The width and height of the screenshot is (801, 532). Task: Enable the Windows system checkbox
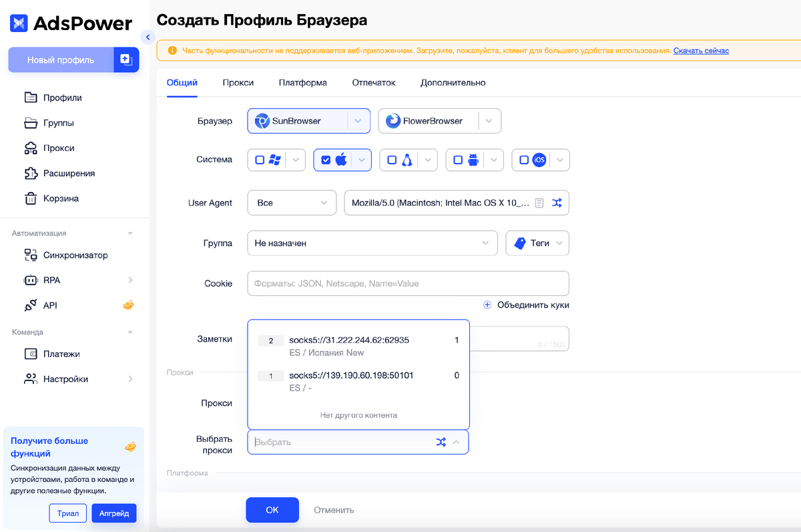[x=260, y=160]
